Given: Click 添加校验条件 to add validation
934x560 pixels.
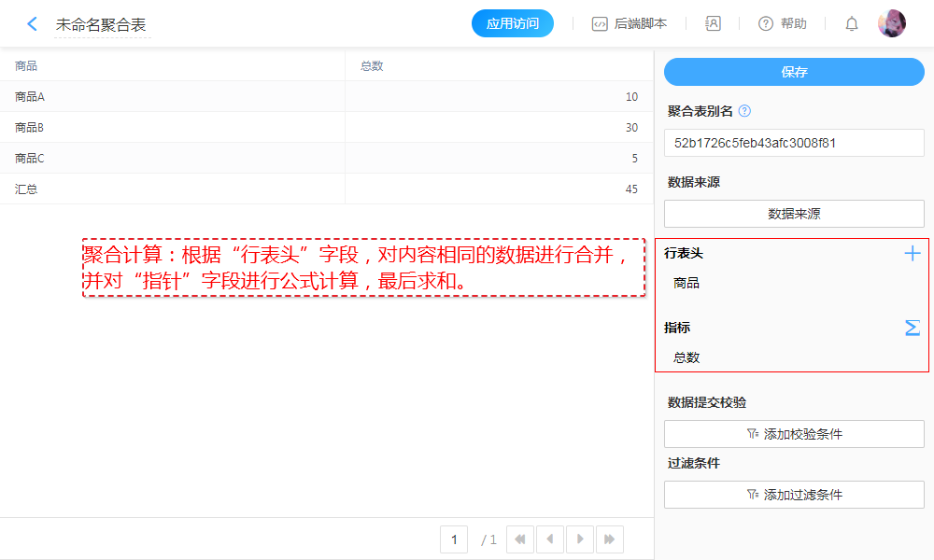Looking at the screenshot, I should pyautogui.click(x=794, y=434).
